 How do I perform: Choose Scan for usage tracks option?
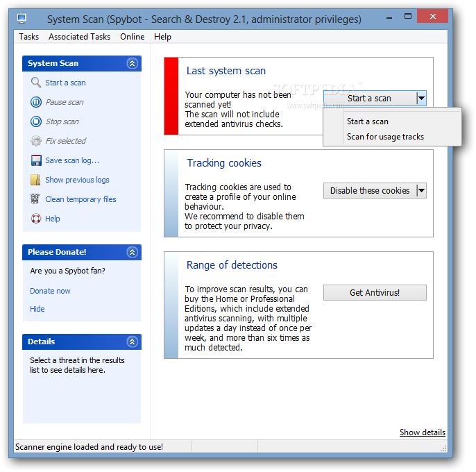point(392,137)
